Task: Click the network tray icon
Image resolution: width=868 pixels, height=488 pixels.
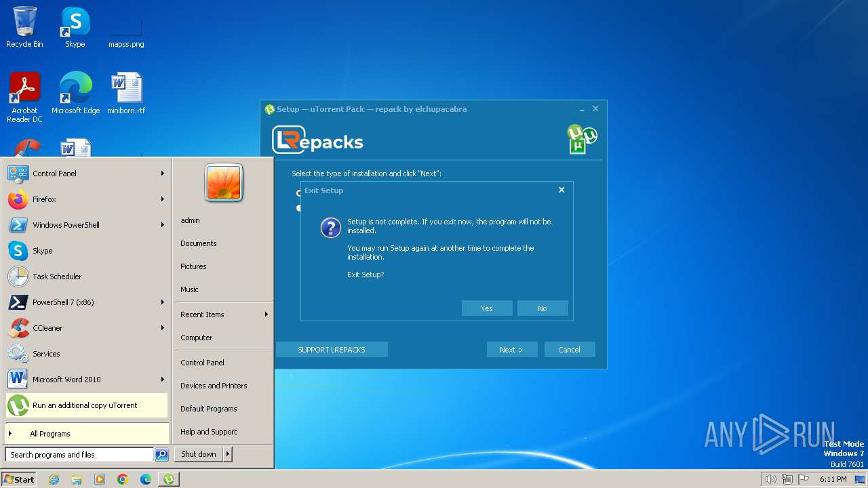Action: pos(787,479)
